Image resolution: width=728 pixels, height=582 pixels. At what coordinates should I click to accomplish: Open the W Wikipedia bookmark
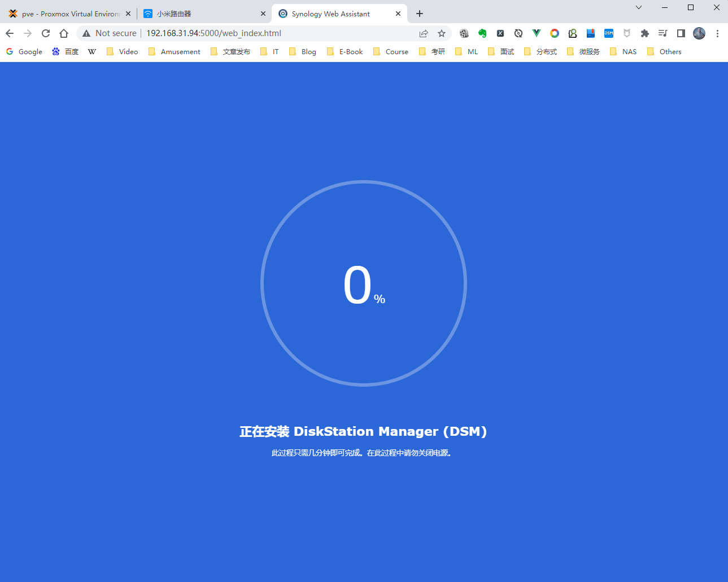coord(92,51)
